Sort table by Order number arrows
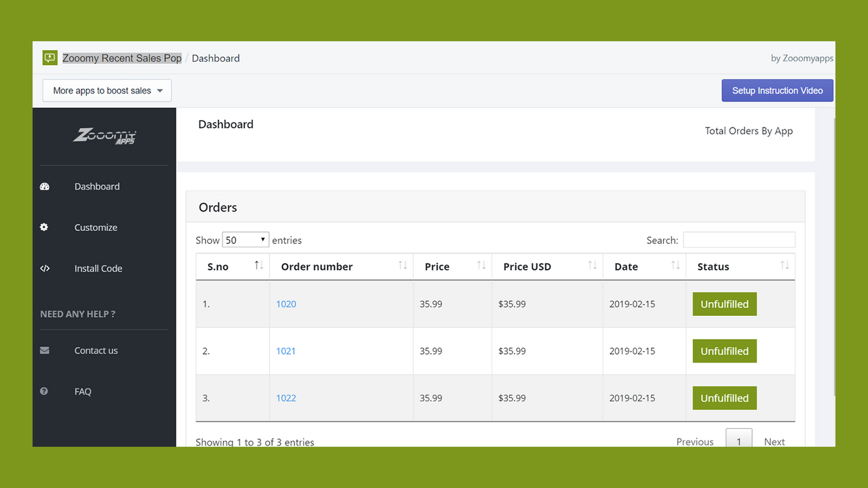Viewport: 868px width, 488px height. pyautogui.click(x=403, y=266)
